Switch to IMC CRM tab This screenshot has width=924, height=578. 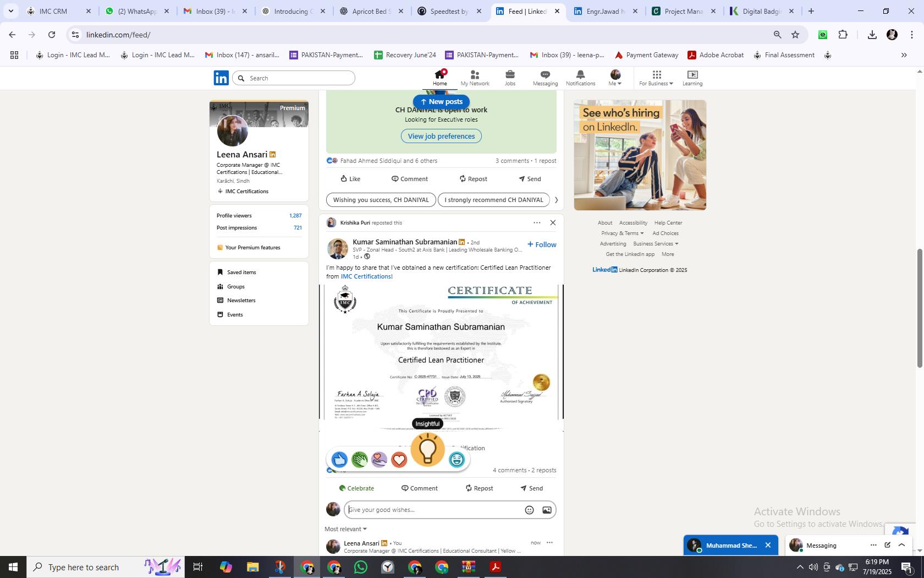(x=60, y=11)
